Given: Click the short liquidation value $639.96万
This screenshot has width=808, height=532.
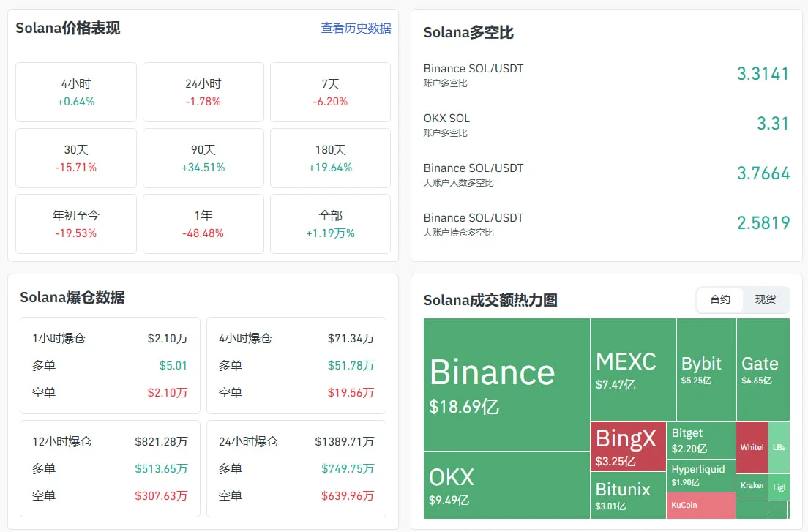Looking at the screenshot, I should [348, 496].
